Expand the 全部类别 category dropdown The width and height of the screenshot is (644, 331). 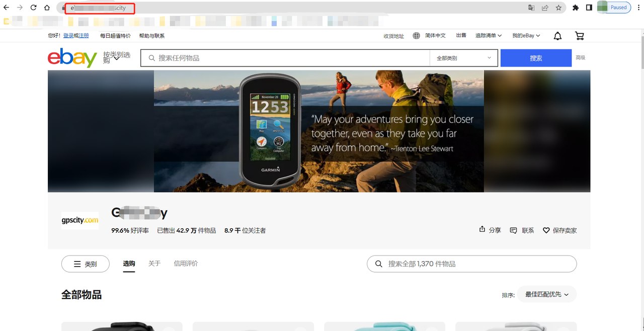[x=463, y=58]
